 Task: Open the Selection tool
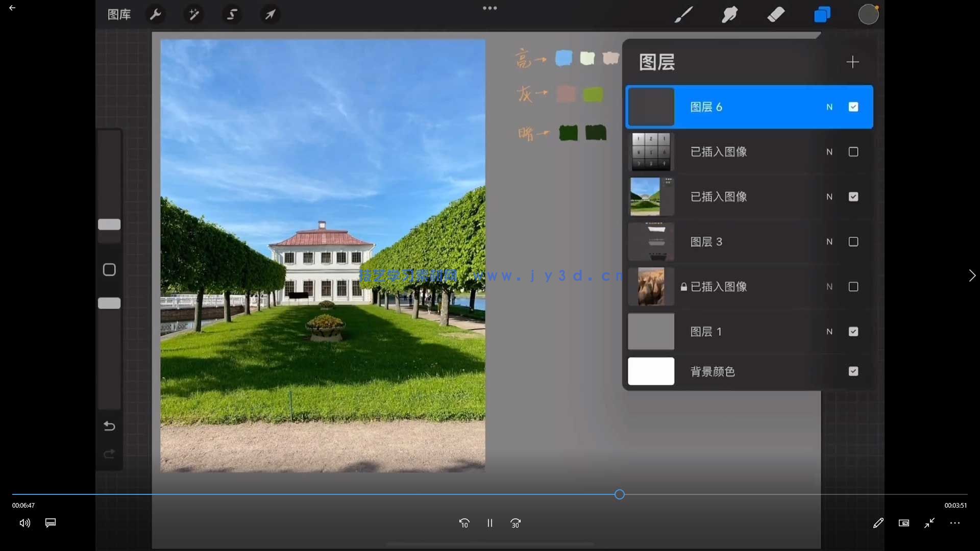pos(232,14)
